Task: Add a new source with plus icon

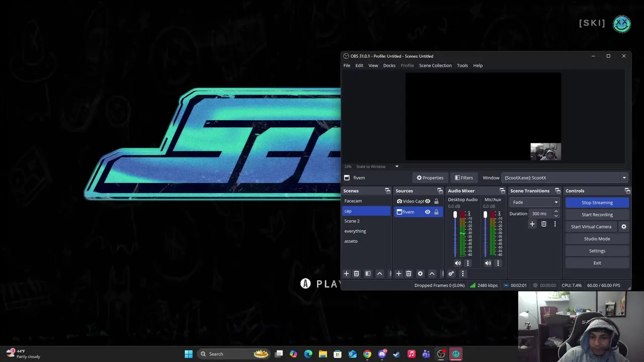Action: [398, 274]
